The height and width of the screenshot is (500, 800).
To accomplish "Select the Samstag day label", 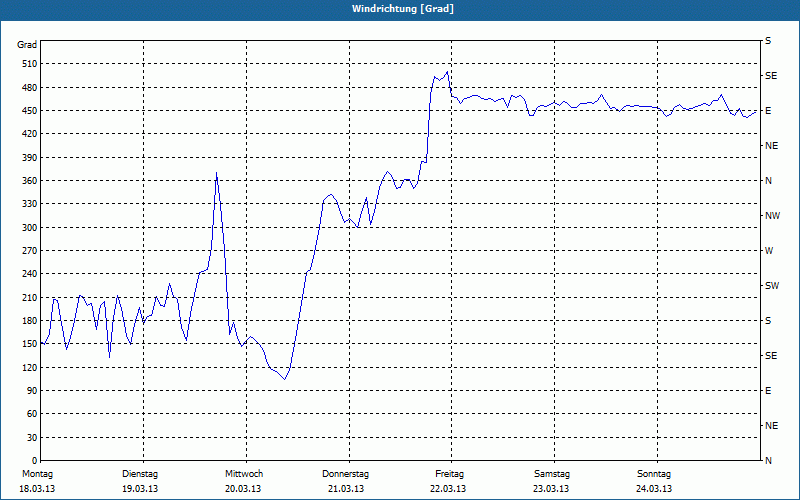I will [x=552, y=474].
